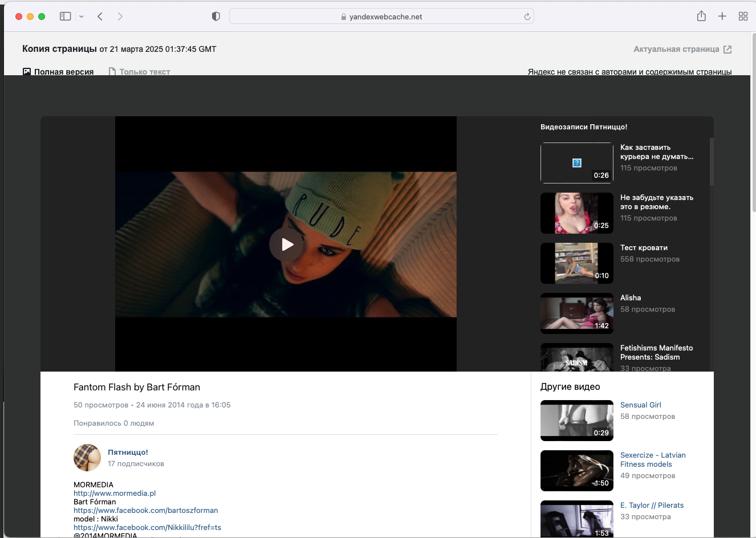
Task: Click the 50 просмотров date line
Action: coord(152,405)
